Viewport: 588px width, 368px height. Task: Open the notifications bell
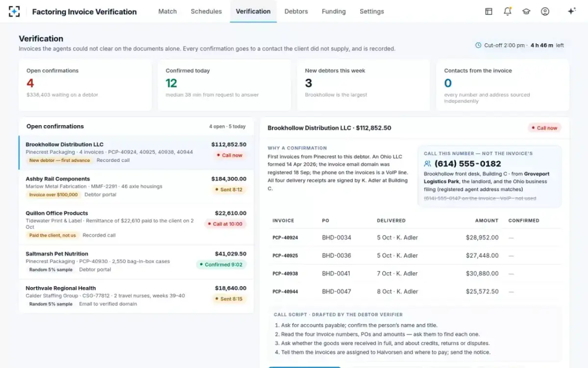click(x=508, y=11)
